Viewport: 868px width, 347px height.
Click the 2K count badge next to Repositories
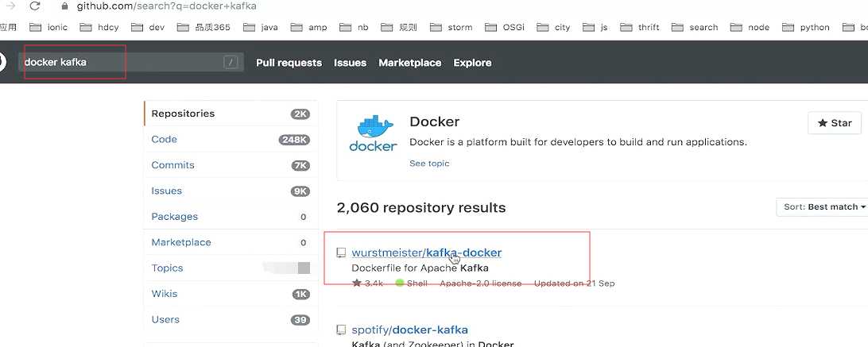click(x=300, y=114)
